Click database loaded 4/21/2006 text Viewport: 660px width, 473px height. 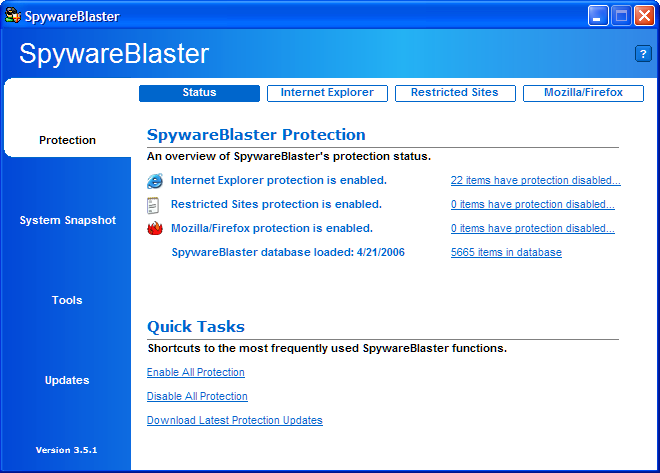(288, 252)
